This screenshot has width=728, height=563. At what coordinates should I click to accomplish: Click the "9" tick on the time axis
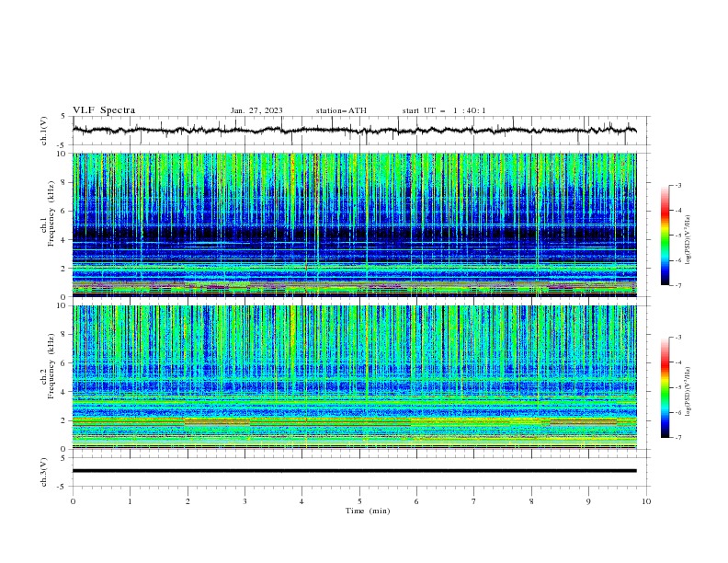click(588, 501)
